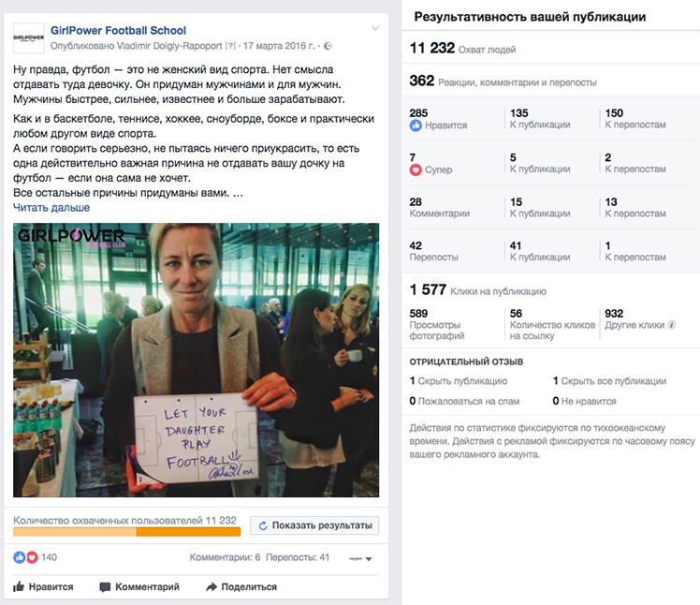700x605 pixels.
Task: Share the post with the Поделиться button
Action: (241, 586)
